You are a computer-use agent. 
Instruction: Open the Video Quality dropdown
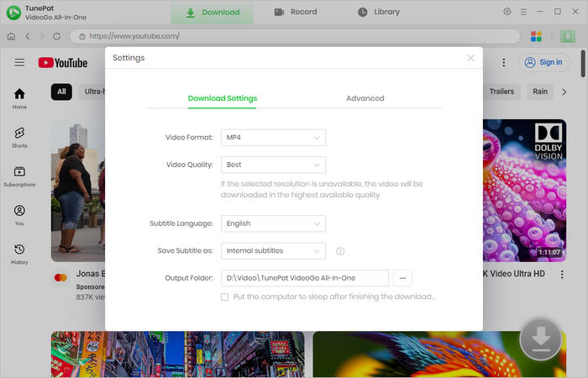tap(273, 165)
